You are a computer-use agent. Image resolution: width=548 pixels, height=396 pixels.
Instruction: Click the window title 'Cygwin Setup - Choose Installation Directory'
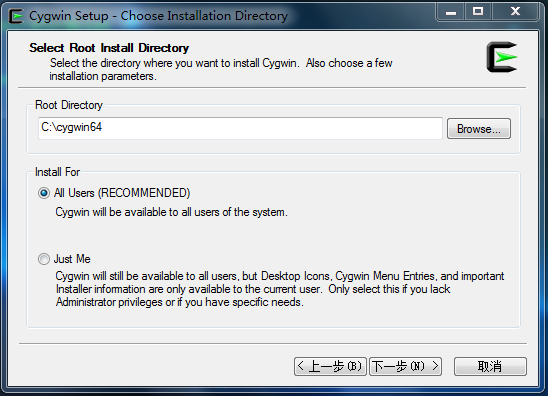pyautogui.click(x=158, y=16)
